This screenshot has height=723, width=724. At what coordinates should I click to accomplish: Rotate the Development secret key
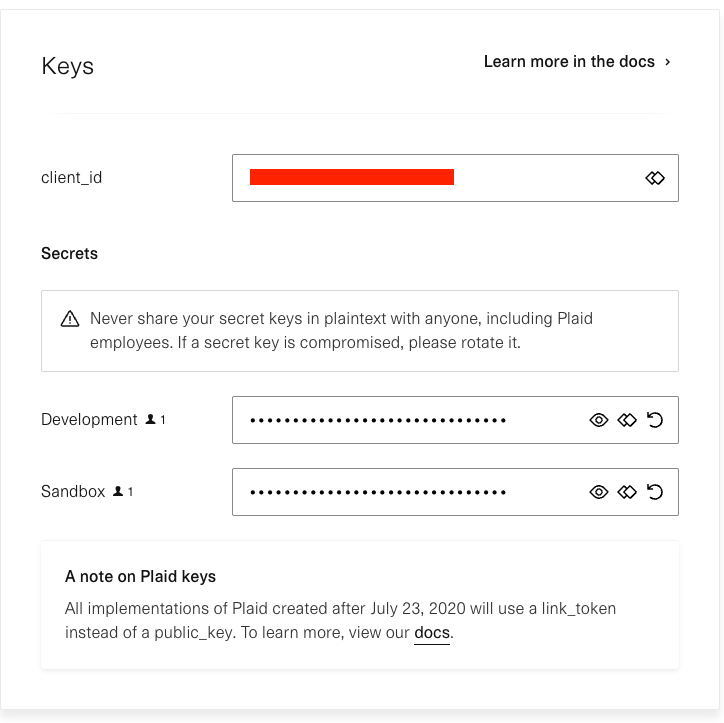(655, 420)
